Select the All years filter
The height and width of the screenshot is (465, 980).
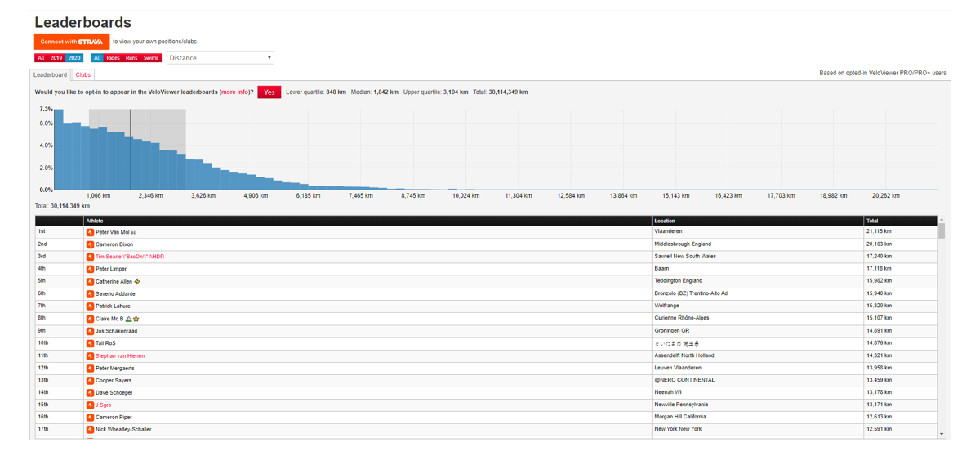click(41, 58)
